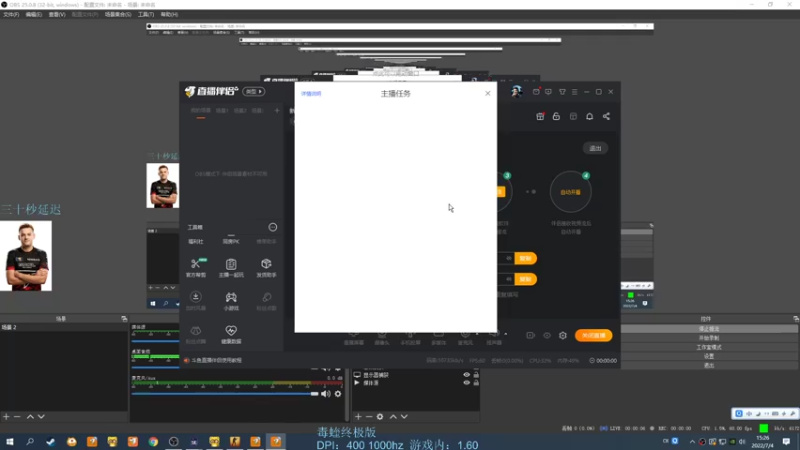
Task: Open the heart-rate health data tool
Action: tap(231, 334)
